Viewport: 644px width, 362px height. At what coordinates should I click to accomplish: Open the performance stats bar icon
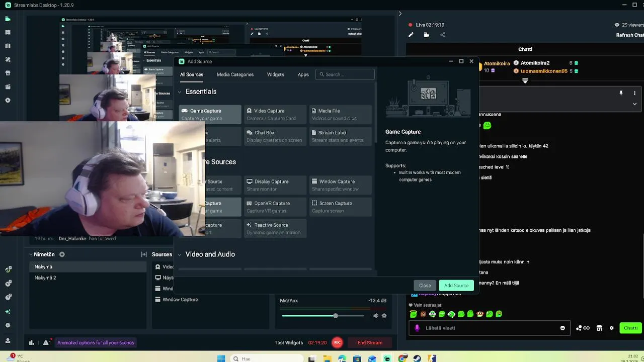click(x=31, y=342)
